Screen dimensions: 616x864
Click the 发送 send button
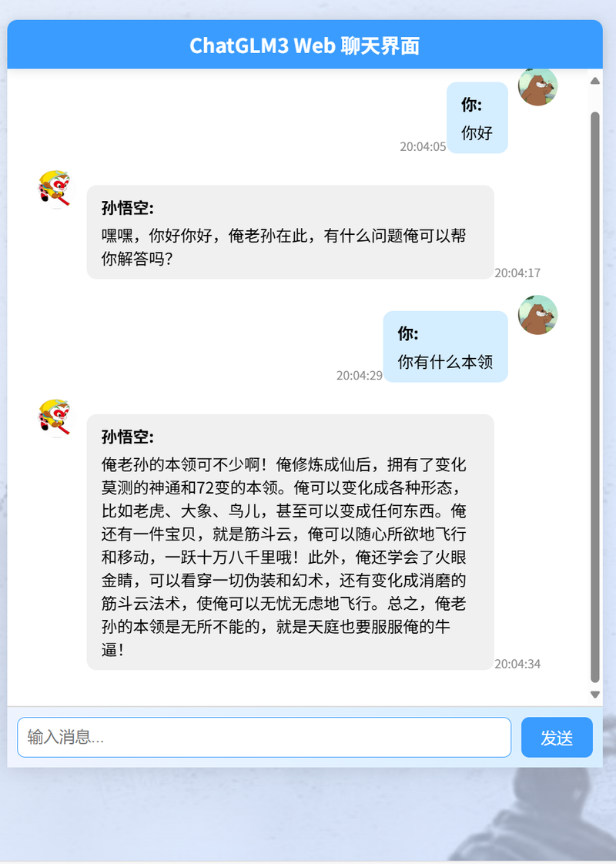557,737
